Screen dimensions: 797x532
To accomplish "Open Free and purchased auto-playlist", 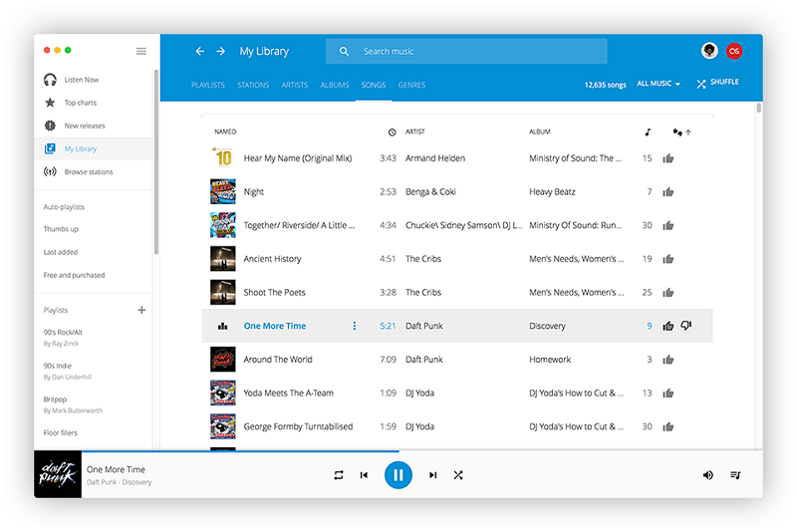I will (x=74, y=275).
